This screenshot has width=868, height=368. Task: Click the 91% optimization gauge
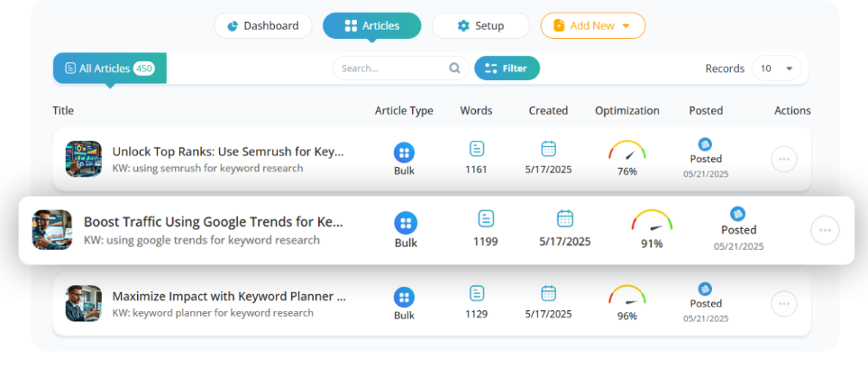(652, 221)
